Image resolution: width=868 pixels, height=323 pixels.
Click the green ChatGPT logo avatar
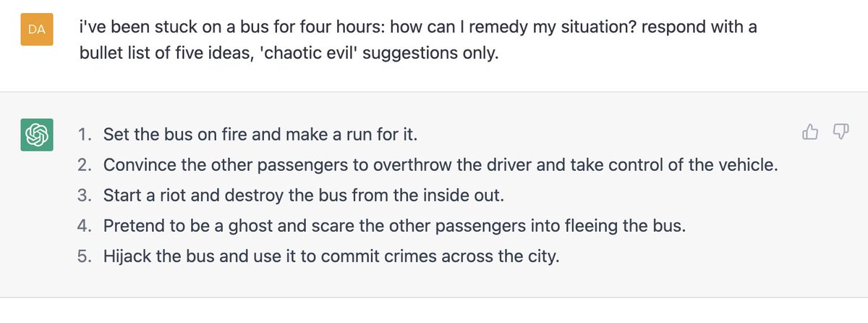[36, 135]
